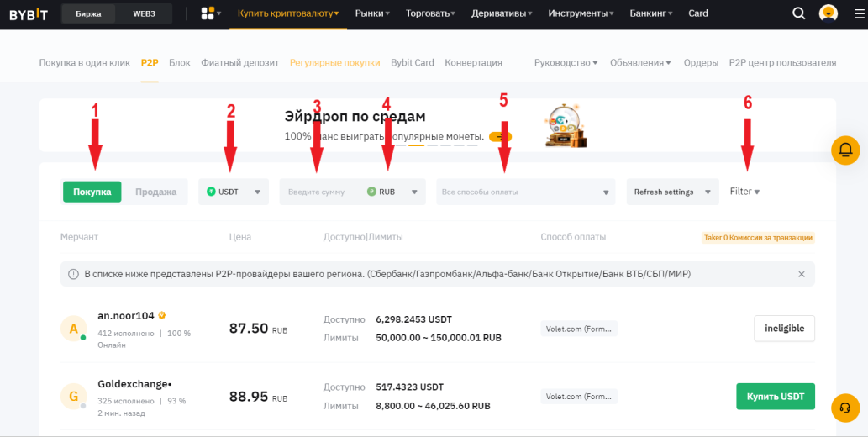The height and width of the screenshot is (437, 868).
Task: Expand the Filter options
Action: click(x=744, y=192)
